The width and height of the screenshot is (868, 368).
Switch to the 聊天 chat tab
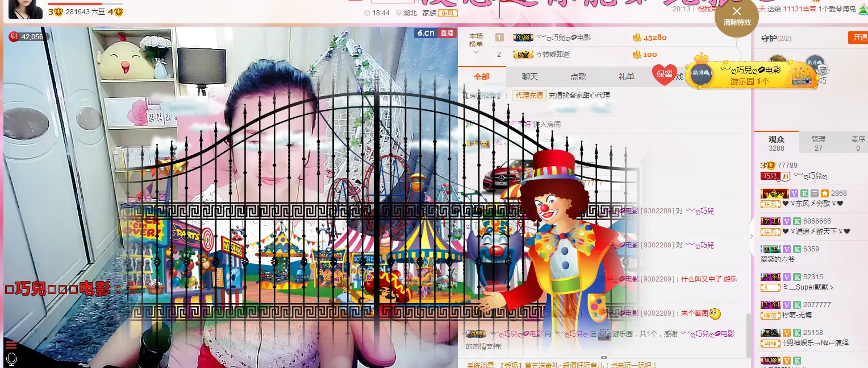pyautogui.click(x=530, y=77)
